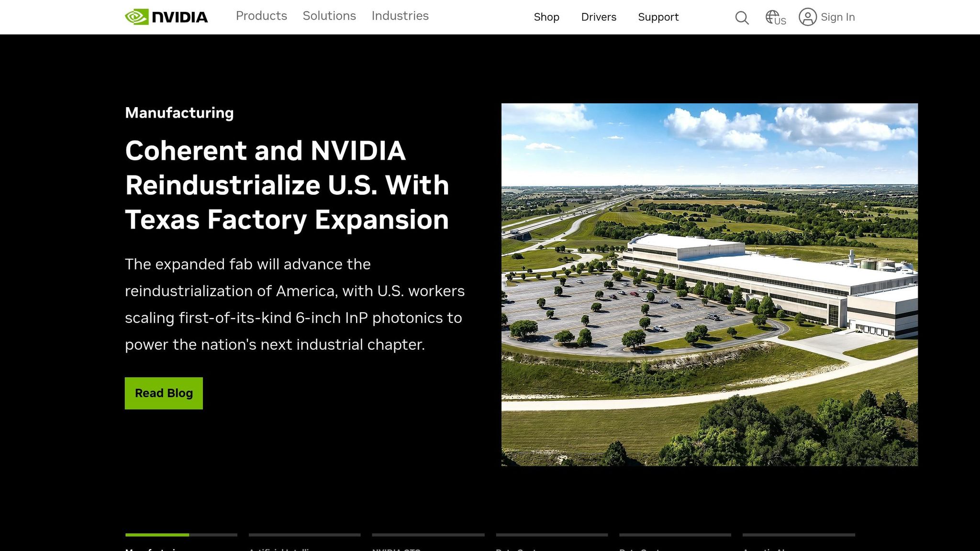Go to the Shop link
Viewport: 980px width, 551px height.
pos(546,17)
